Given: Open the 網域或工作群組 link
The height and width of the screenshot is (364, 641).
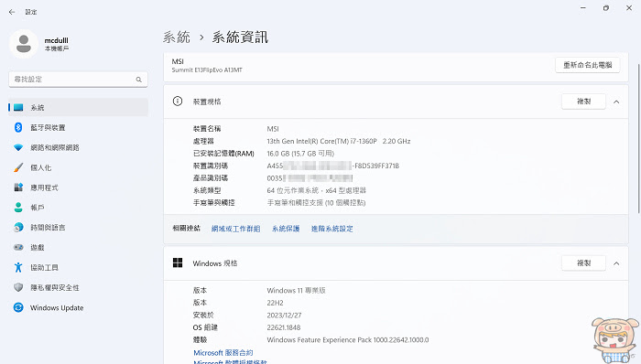Looking at the screenshot, I should (x=235, y=229).
